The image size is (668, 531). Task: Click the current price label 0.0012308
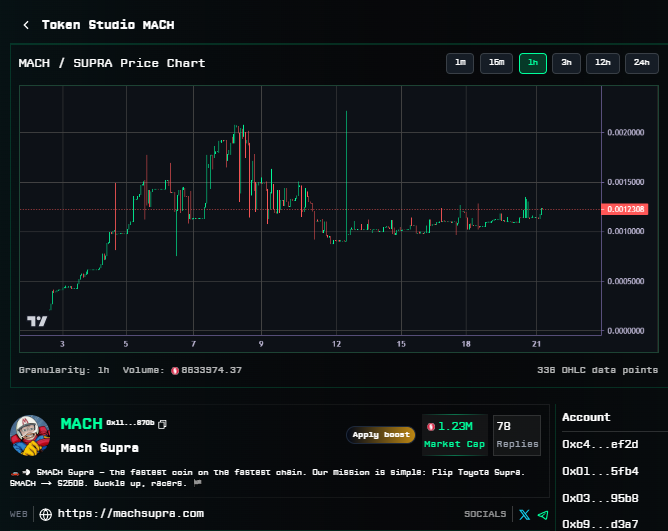coord(625,209)
